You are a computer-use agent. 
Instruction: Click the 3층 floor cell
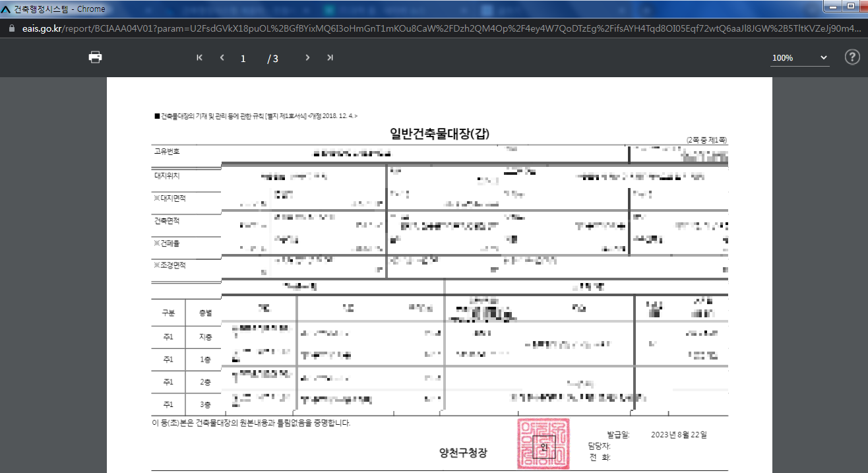206,404
